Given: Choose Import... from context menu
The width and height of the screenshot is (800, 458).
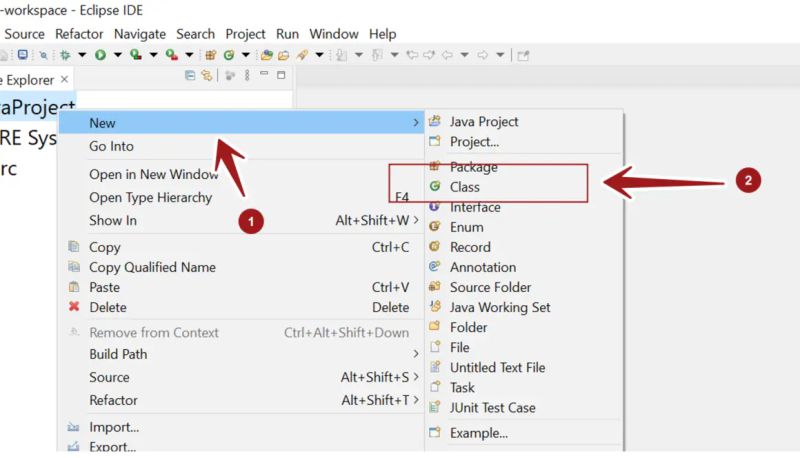Looking at the screenshot, I should (x=241, y=427).
